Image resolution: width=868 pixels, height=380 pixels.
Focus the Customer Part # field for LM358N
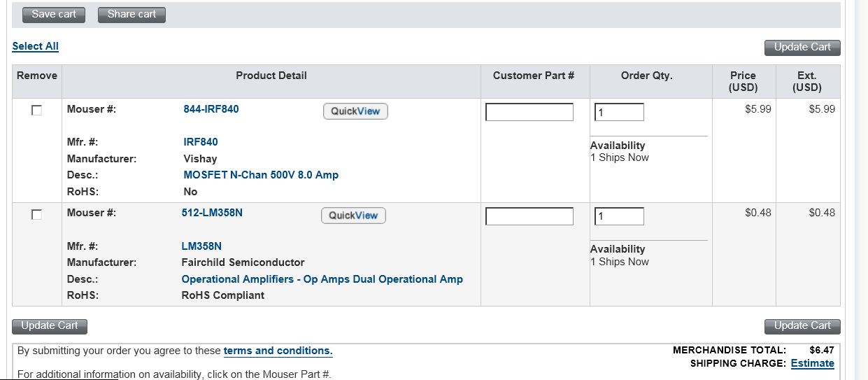click(x=529, y=216)
